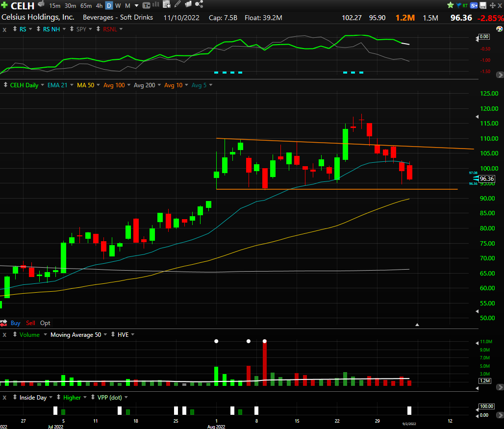Click the up-down arrows beside HVE

[x=113, y=334]
